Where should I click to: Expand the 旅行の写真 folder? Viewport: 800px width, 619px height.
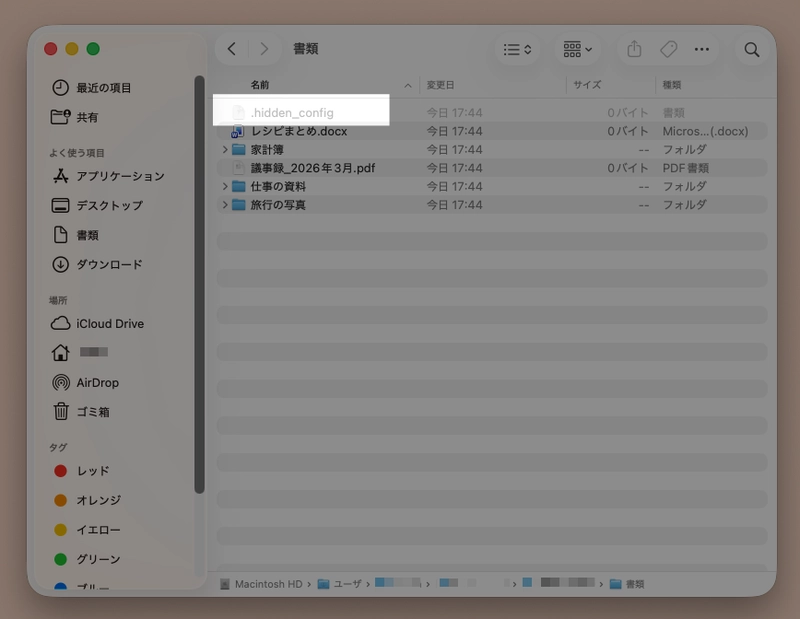click(x=224, y=204)
